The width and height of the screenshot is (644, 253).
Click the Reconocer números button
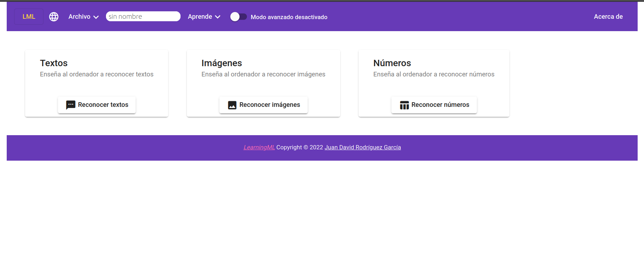click(x=434, y=105)
